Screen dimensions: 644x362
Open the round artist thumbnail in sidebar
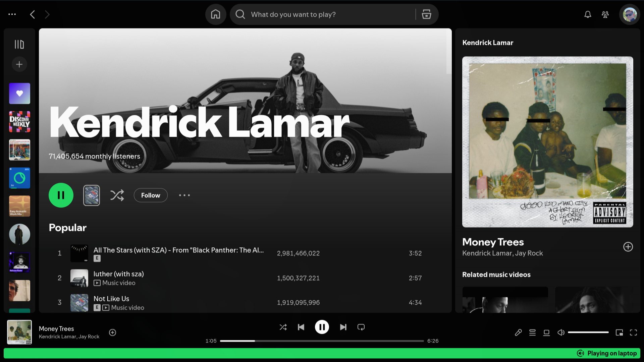[x=19, y=234]
